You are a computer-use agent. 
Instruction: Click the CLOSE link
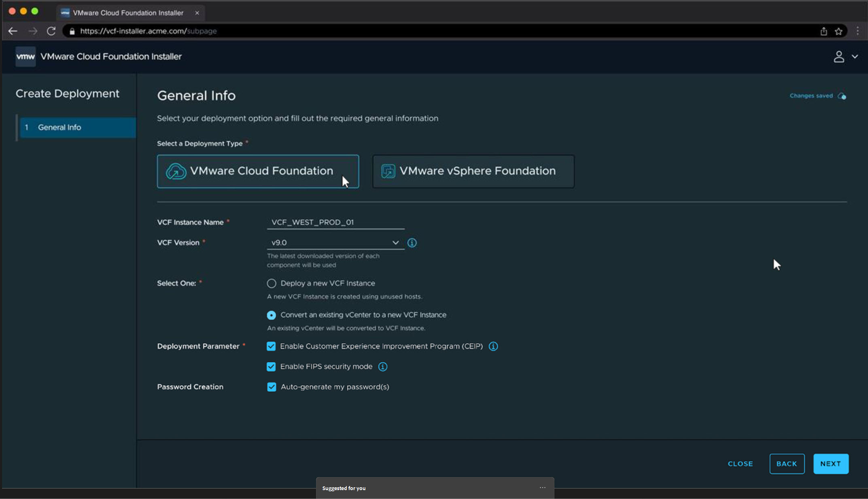click(x=740, y=464)
